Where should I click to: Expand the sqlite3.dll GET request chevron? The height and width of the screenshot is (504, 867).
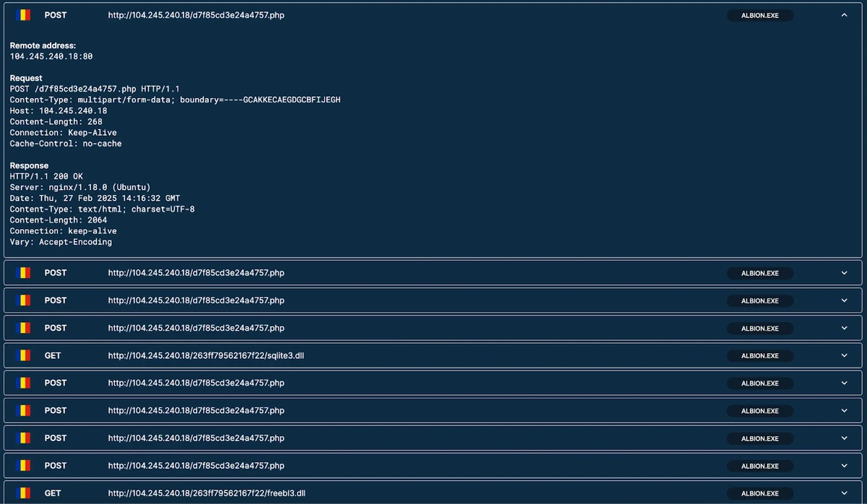tap(844, 355)
